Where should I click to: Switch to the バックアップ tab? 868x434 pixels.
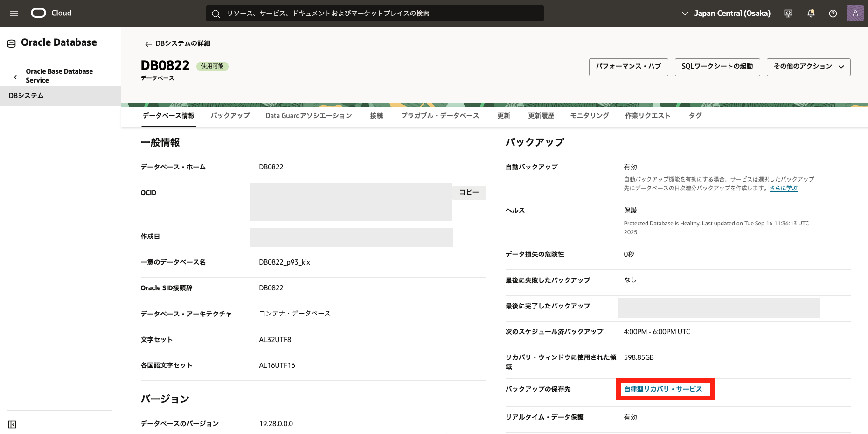pos(229,116)
